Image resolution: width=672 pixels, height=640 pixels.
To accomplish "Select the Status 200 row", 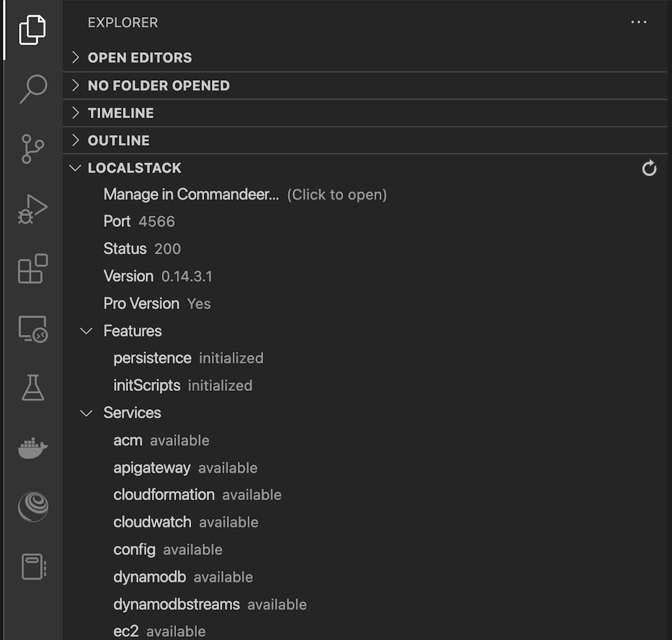I will pyautogui.click(x=365, y=249).
